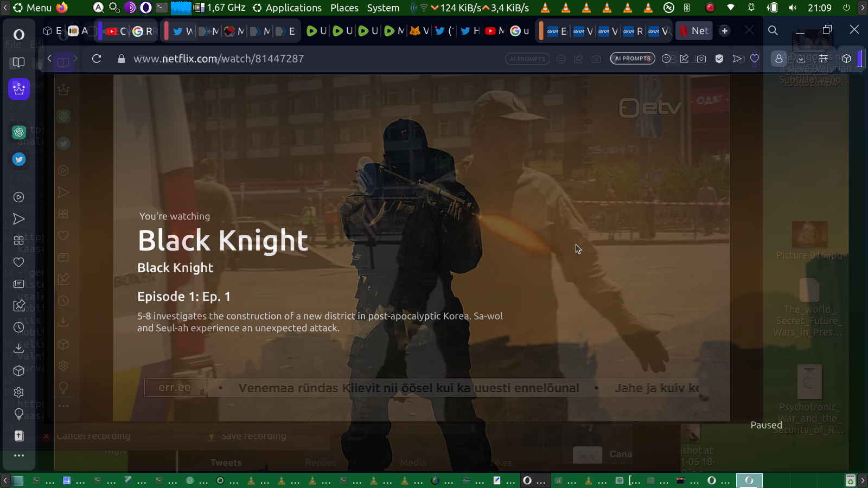This screenshot has height=488, width=868.
Task: Launch Firefox from top panel
Action: coord(62,8)
